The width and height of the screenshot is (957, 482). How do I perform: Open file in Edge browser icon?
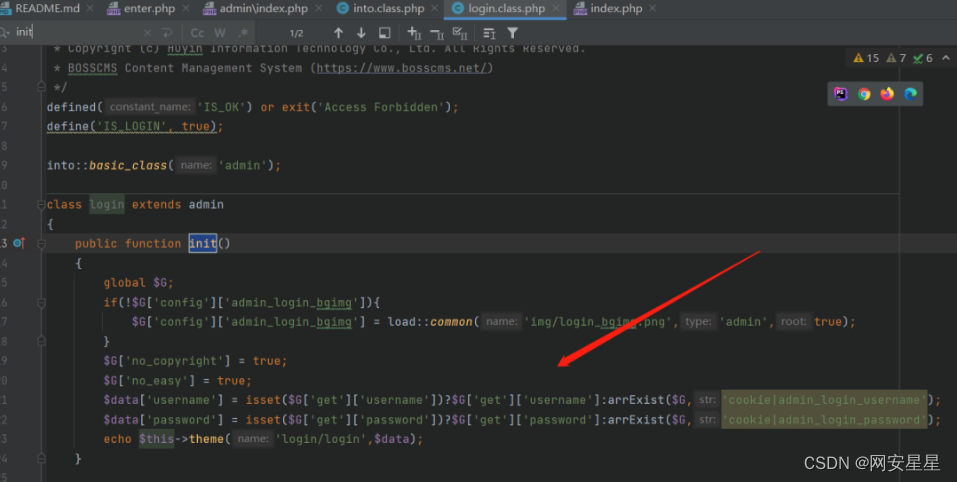coord(911,93)
